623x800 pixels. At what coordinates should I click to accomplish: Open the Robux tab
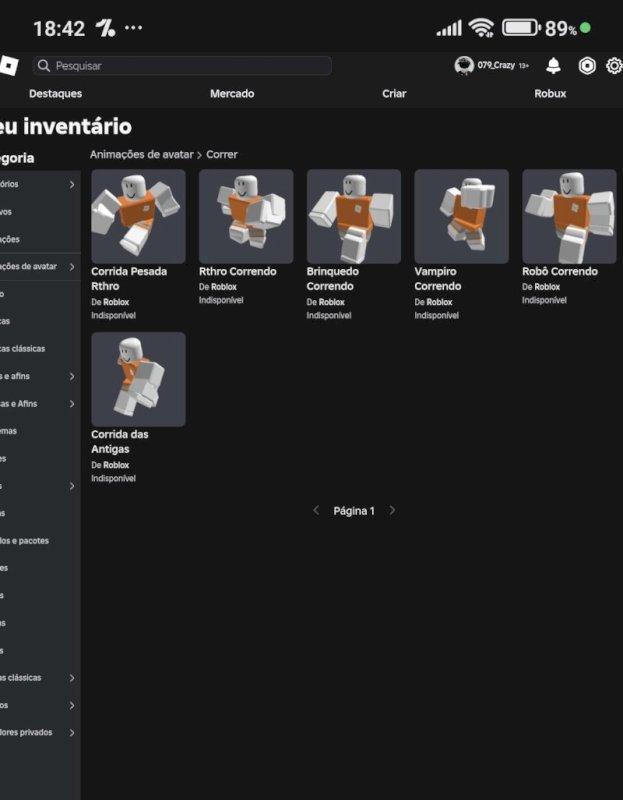[550, 93]
